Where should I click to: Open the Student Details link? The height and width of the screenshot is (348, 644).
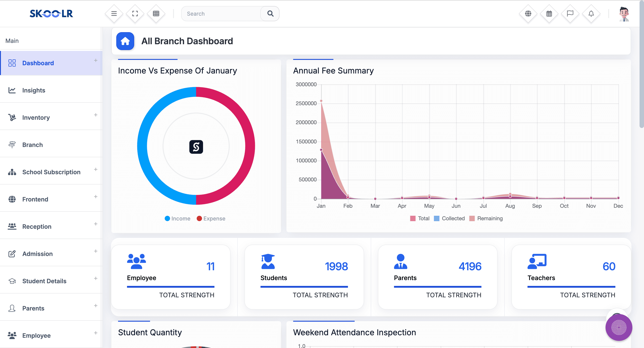click(44, 281)
